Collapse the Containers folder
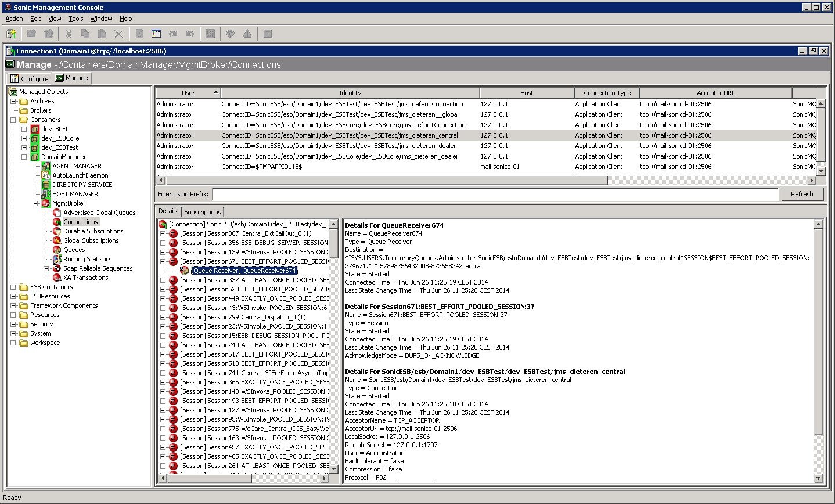The width and height of the screenshot is (835, 504). (x=13, y=120)
